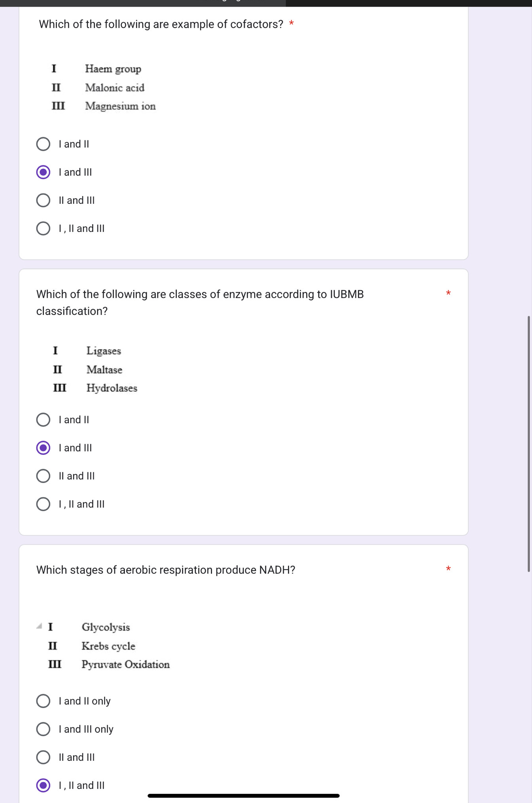
Task: Choose "I and II" for the IUBMB classification question
Action: pos(44,419)
